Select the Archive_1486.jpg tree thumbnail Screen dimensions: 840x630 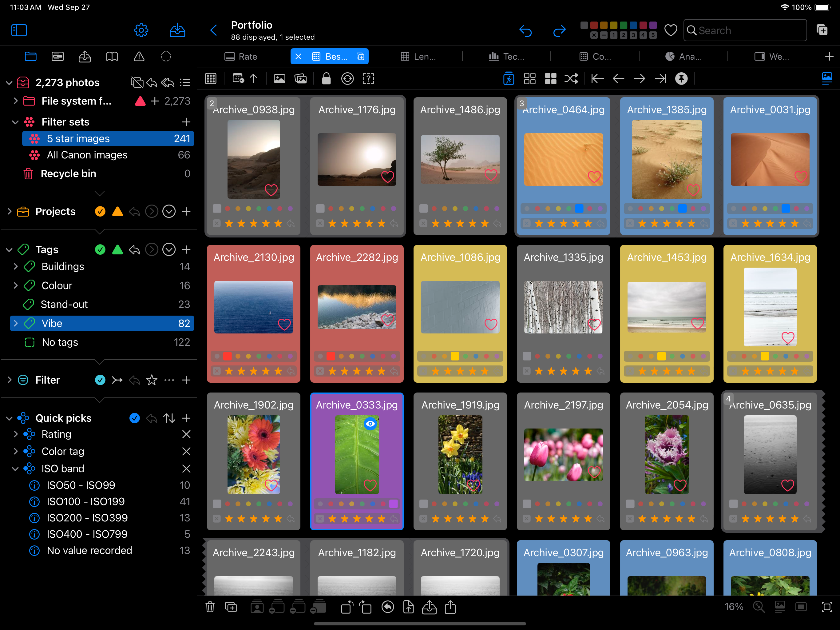460,160
